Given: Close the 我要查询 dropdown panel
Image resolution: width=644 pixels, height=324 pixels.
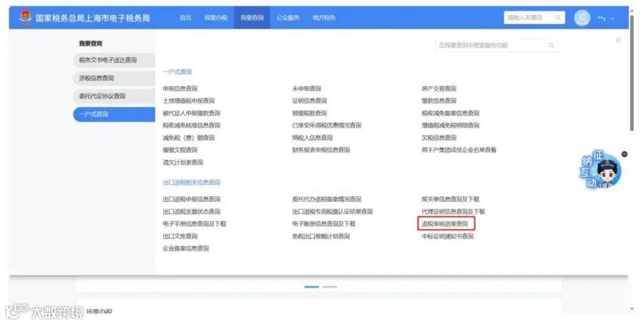Looking at the screenshot, I should [618, 40].
